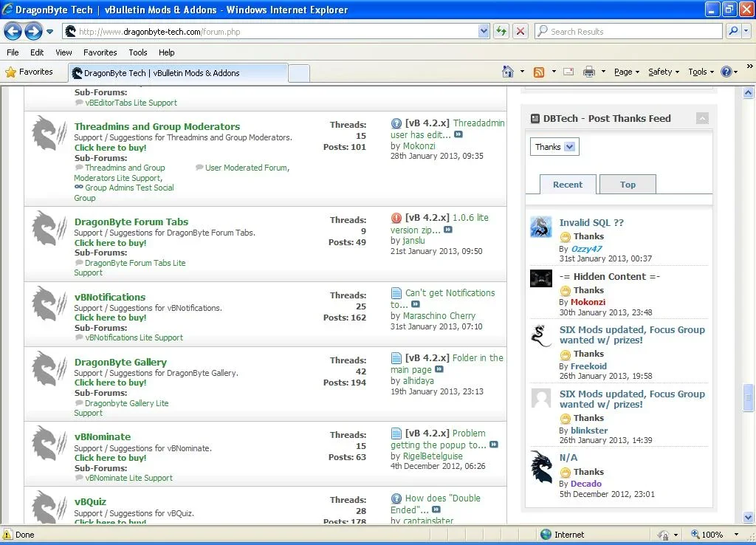This screenshot has width=756, height=545.
Task: Open the Page menu dropdown
Action: click(626, 72)
